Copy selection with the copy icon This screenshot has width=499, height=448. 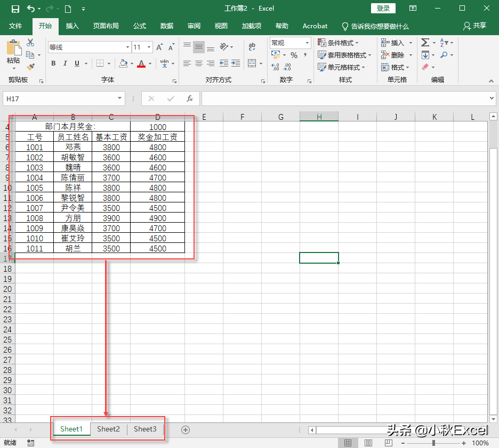point(30,55)
